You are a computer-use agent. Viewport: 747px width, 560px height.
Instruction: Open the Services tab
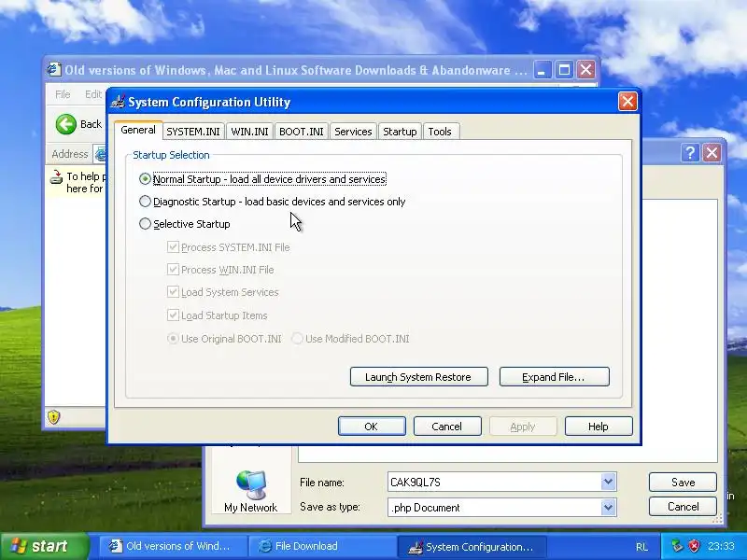353,132
